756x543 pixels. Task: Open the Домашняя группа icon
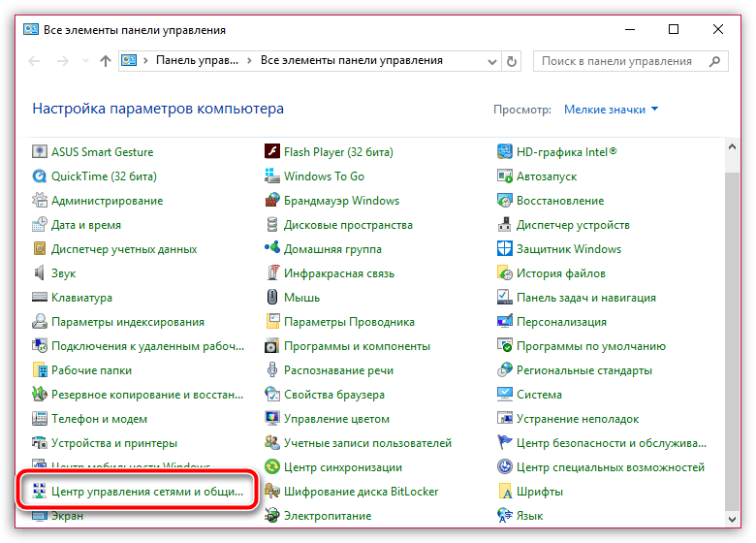pos(272,248)
